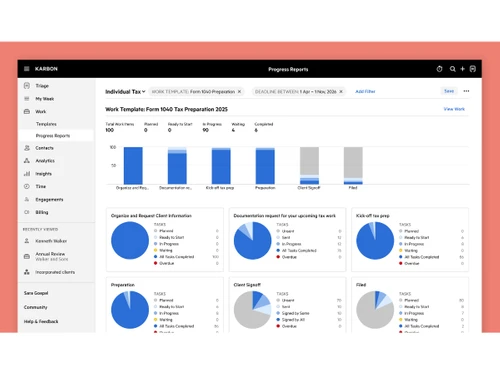Click the Work Template heading text

point(166,109)
